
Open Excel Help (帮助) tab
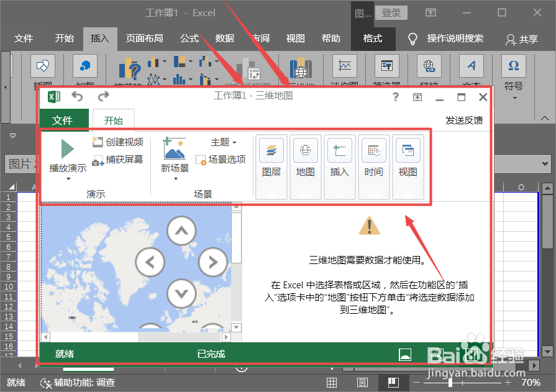click(x=331, y=39)
